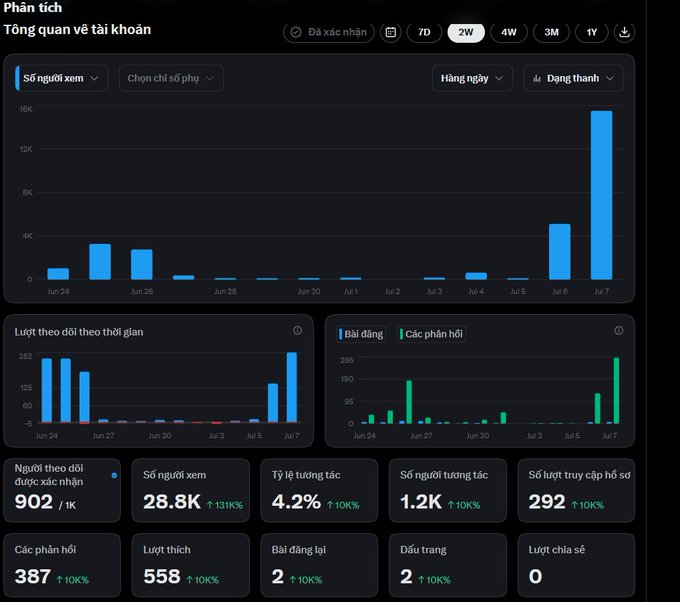Open the Tỷ lệ tương tác 4.2% card
Viewport: 680px width, 602px height.
[319, 490]
